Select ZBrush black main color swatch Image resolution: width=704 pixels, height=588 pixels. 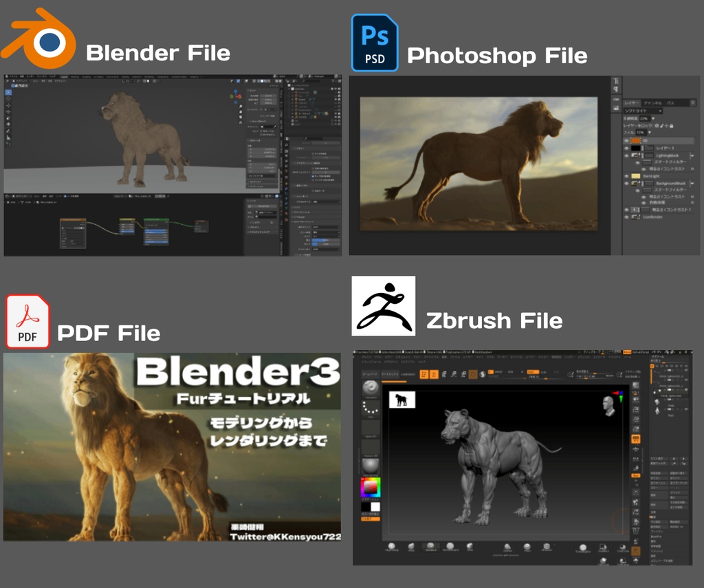[366, 507]
